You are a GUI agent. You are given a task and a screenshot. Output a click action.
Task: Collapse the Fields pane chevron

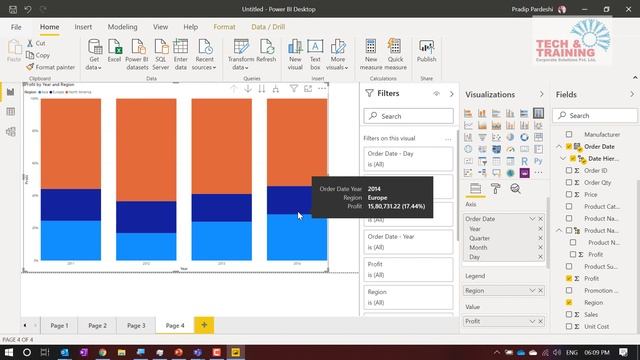click(632, 94)
